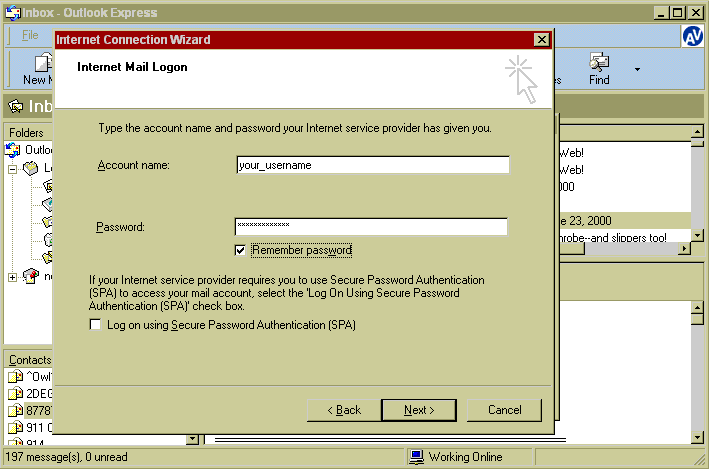Open the File menu in Outlook Express
This screenshot has width=709, height=469.
coord(30,35)
